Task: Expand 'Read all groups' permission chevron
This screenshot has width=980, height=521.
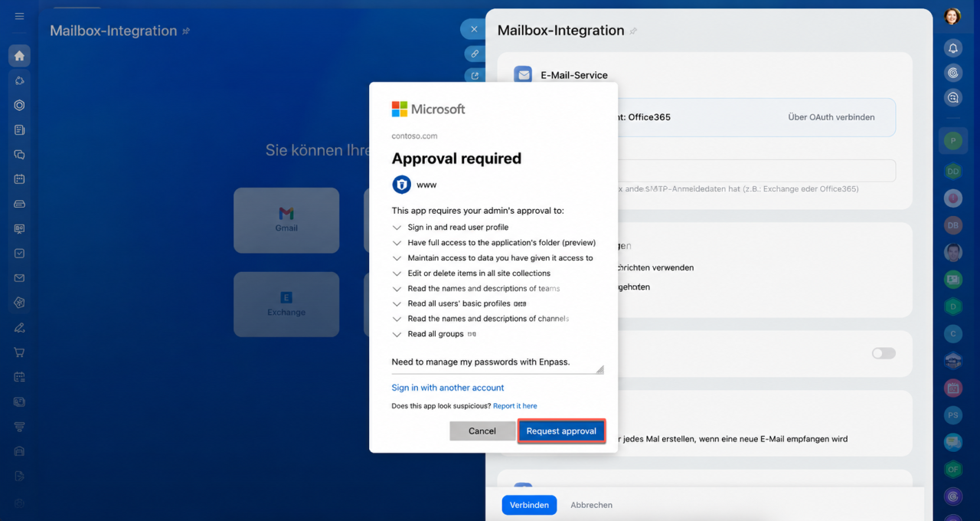Action: [x=397, y=335]
